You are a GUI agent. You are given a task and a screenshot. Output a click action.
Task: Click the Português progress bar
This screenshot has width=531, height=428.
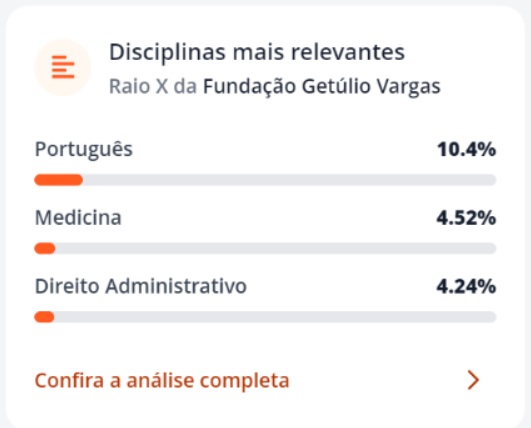pos(266,180)
